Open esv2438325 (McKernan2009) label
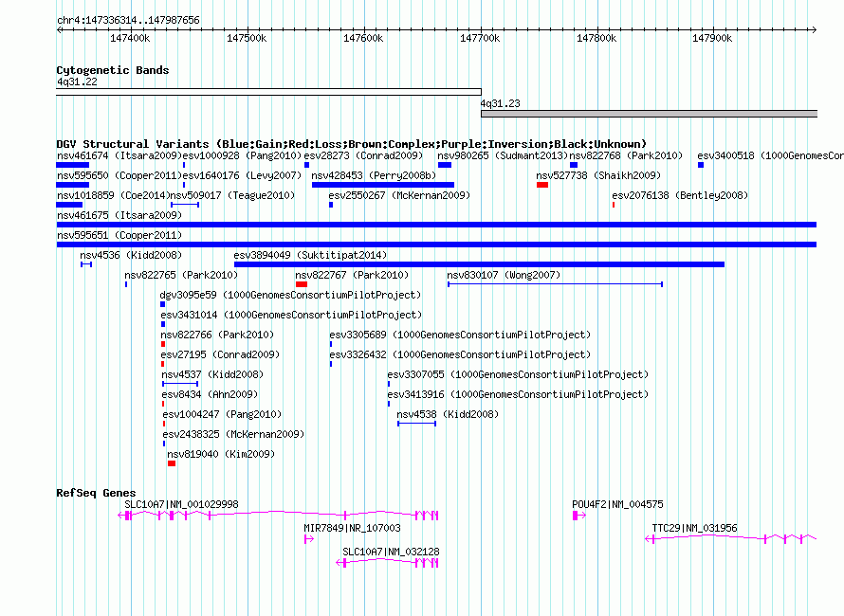 (233, 435)
